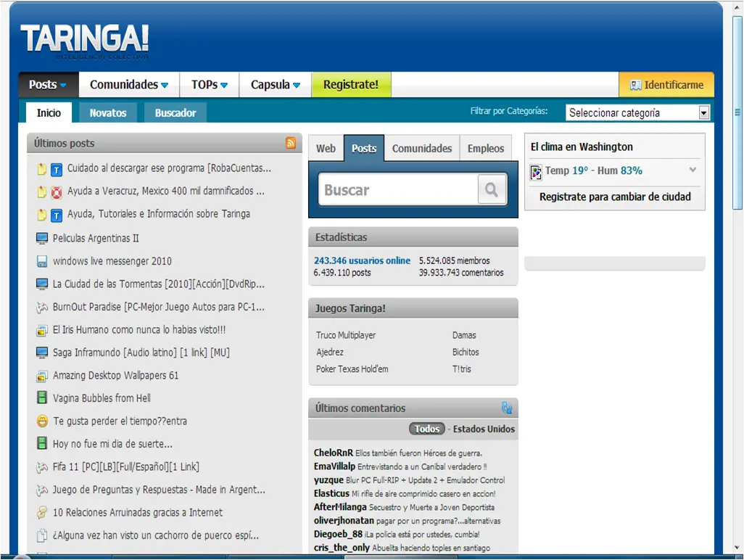
Task: Click the T icon before Cuidado al descargar post
Action: click(57, 169)
